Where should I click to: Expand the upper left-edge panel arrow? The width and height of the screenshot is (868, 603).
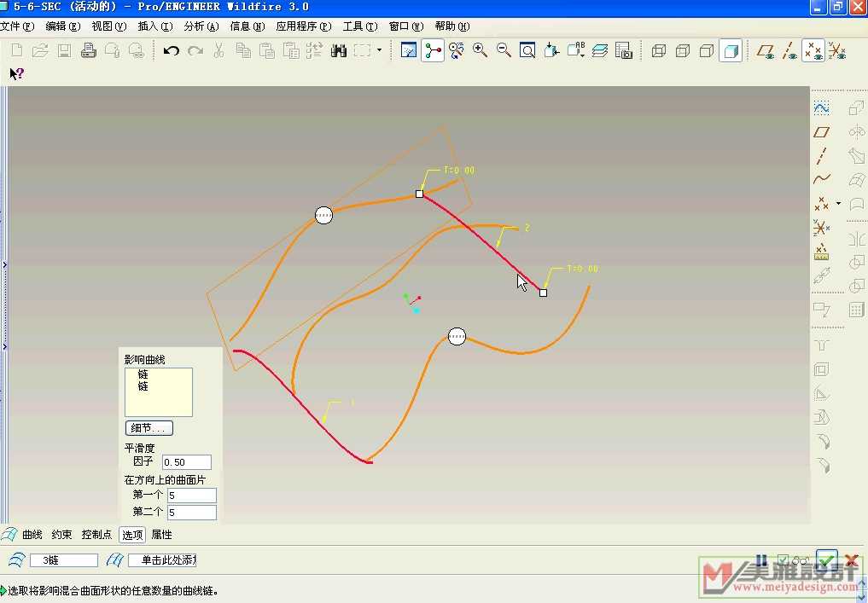pos(4,265)
